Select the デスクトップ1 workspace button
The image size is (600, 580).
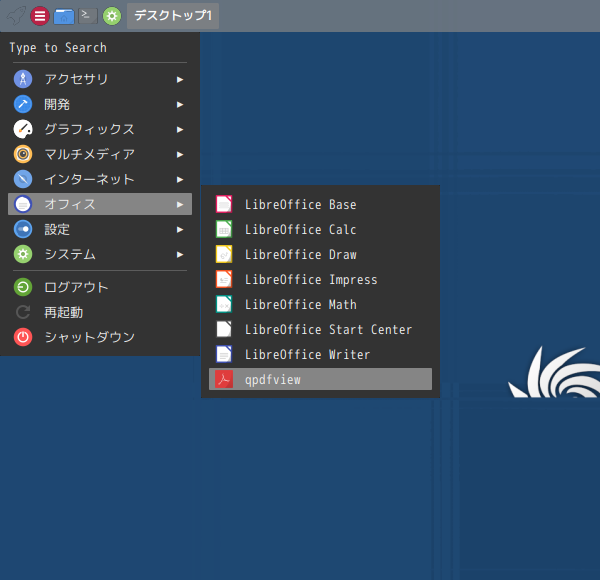(x=173, y=16)
